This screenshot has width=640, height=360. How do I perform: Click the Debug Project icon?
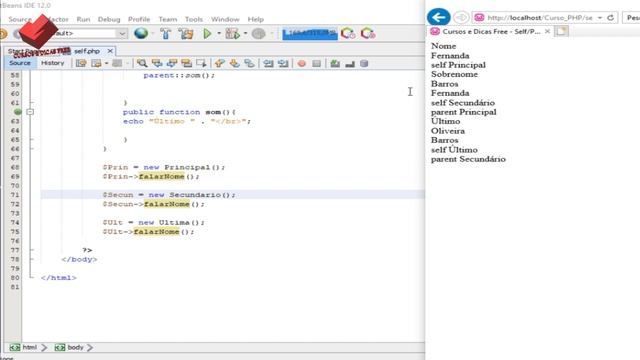232,33
